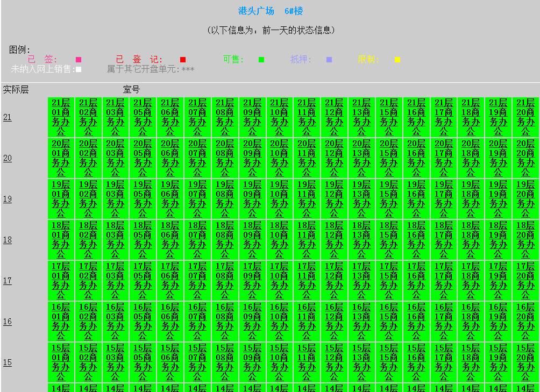Select unit 19层05商务办公
This screenshot has height=392, width=540.
tap(143, 199)
